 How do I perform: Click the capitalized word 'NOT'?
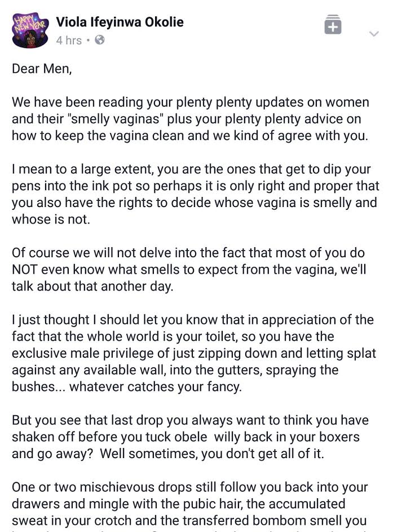pos(25,270)
